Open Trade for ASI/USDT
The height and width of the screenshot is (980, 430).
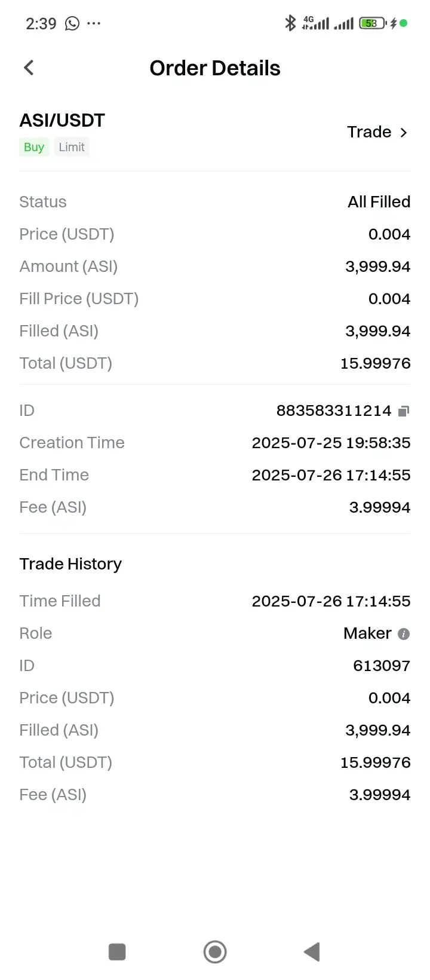[x=378, y=132]
